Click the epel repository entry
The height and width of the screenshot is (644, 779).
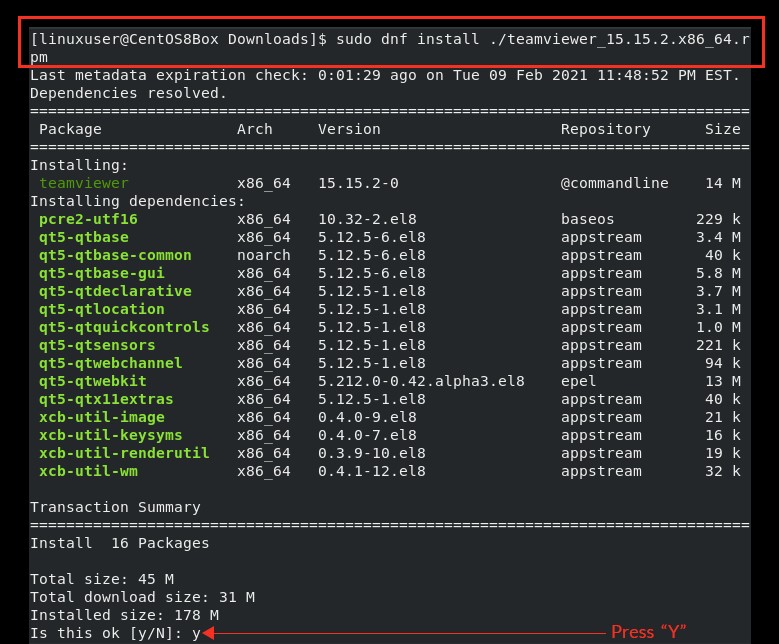click(x=578, y=381)
